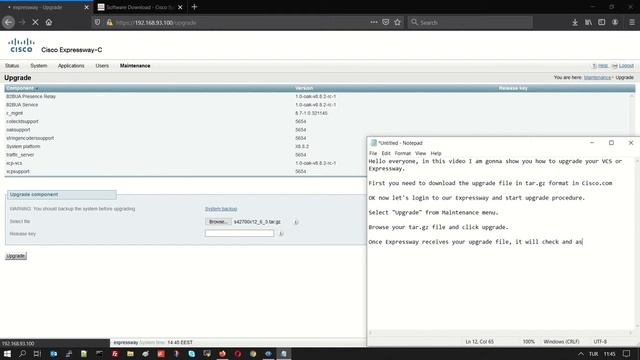Click the Notepad window title bar icon

[x=373, y=143]
